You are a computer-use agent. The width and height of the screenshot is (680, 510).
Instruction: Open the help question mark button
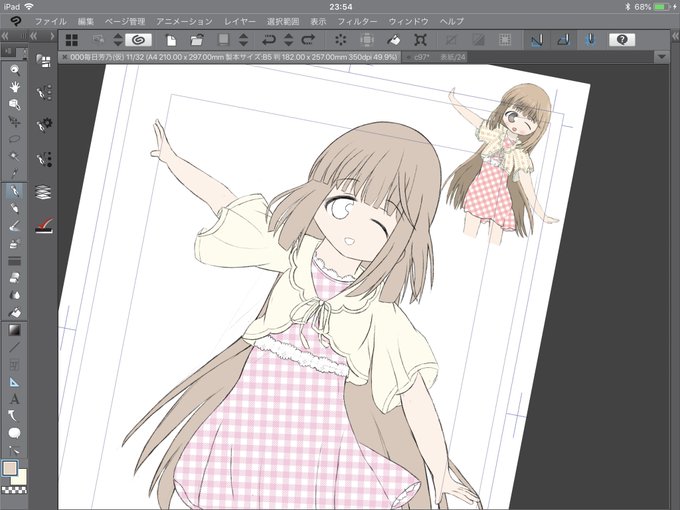pyautogui.click(x=622, y=40)
